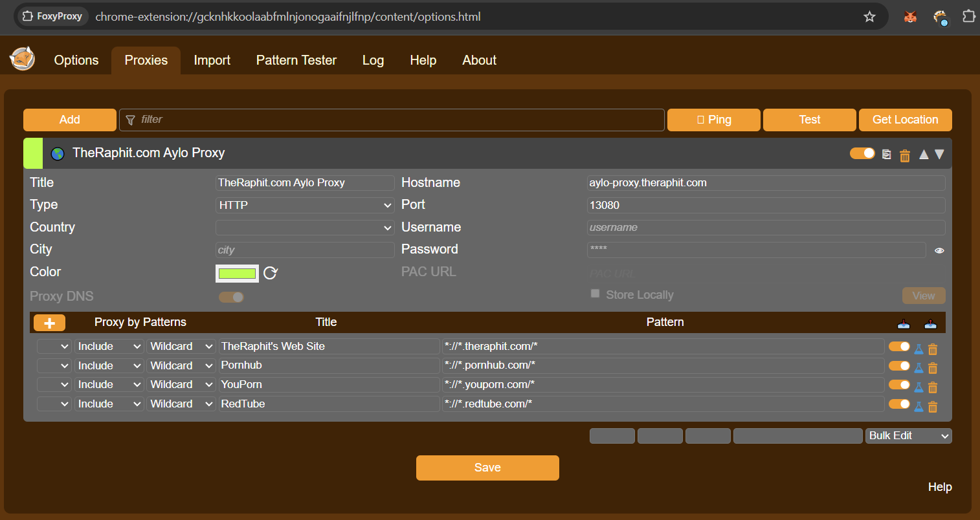The width and height of the screenshot is (980, 520).
Task: Bookmark this page with the star icon
Action: click(869, 17)
